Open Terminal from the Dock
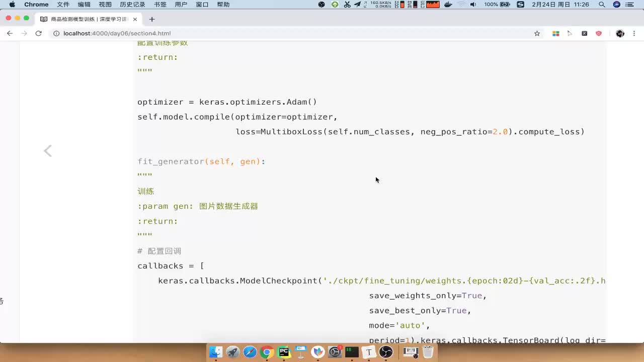The width and height of the screenshot is (644, 362). 352,352
